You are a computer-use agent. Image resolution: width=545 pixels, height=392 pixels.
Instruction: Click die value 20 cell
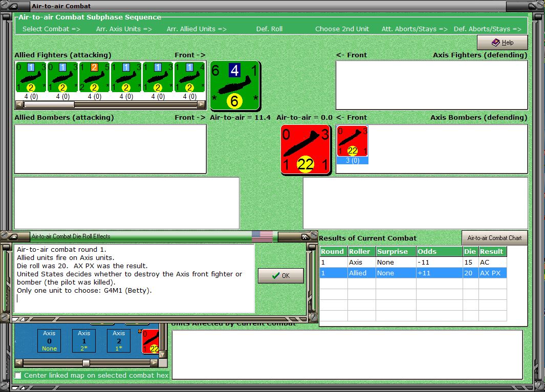tap(471, 273)
